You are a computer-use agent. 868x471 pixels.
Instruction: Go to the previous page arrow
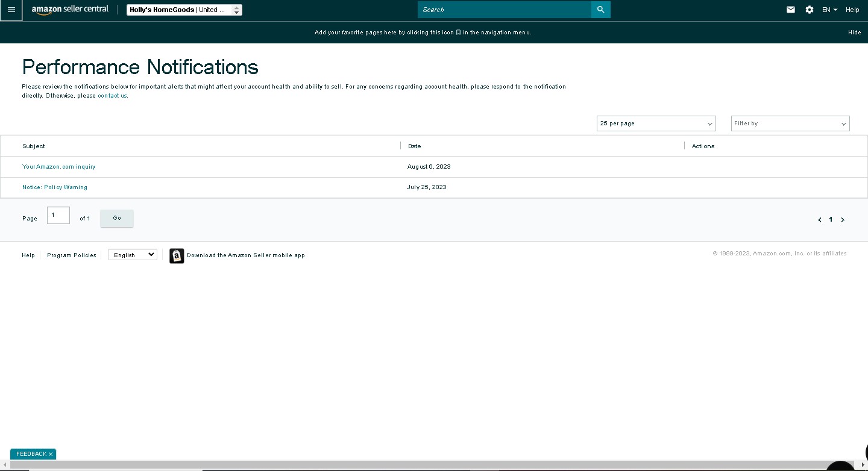[x=820, y=220]
